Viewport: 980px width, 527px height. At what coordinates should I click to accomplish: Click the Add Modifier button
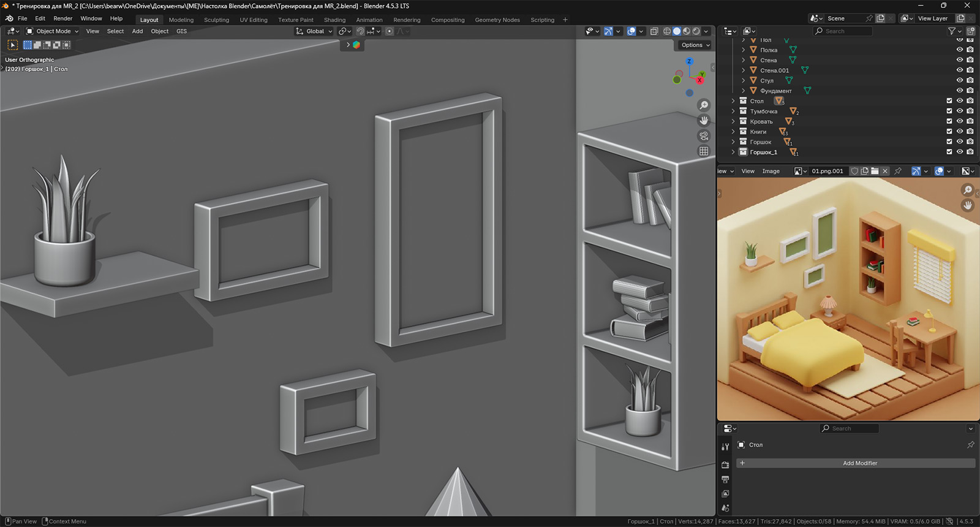pyautogui.click(x=859, y=463)
